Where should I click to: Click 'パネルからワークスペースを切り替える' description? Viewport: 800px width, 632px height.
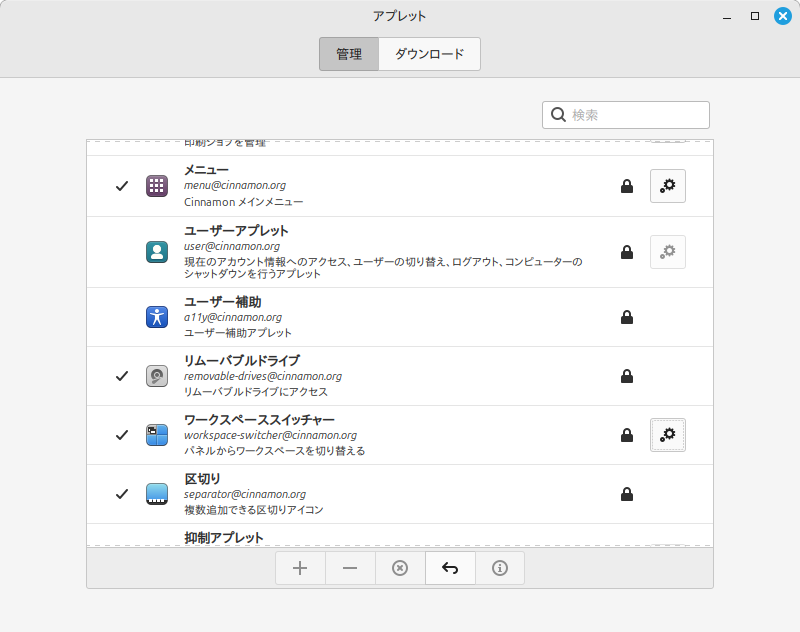(274, 451)
